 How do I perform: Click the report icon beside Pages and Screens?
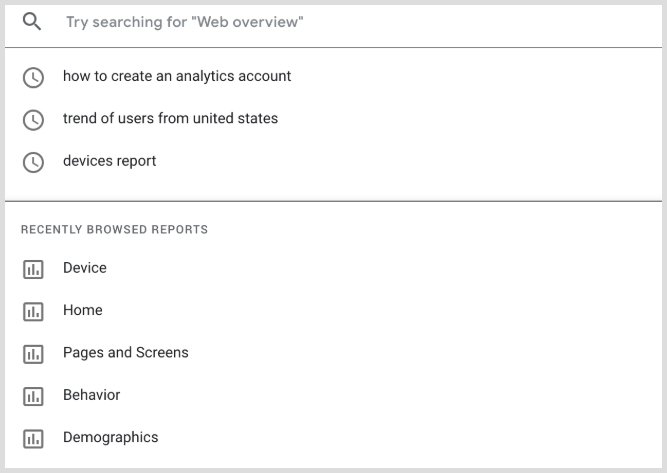click(33, 354)
